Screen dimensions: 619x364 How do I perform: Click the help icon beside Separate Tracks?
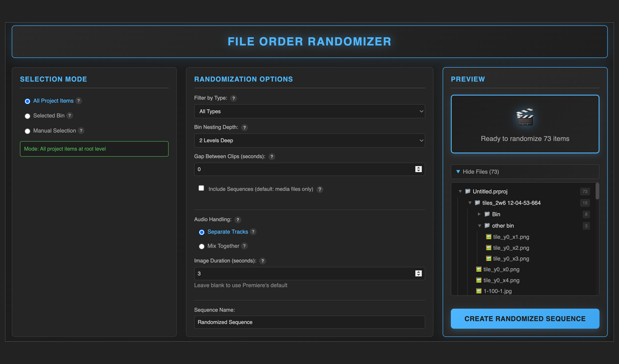coord(253,232)
